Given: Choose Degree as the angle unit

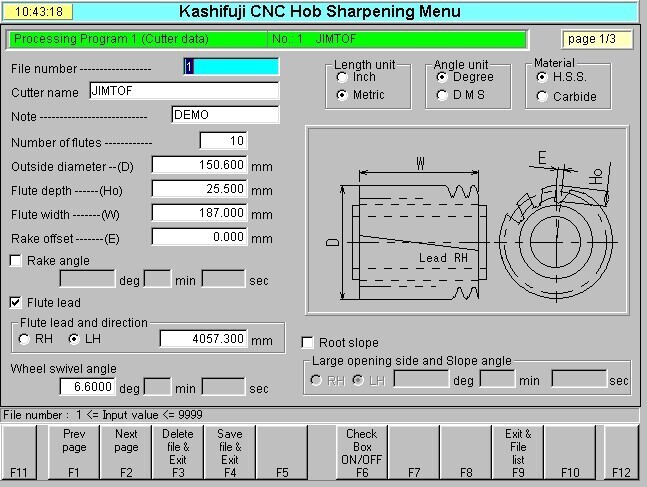Looking at the screenshot, I should 442,77.
